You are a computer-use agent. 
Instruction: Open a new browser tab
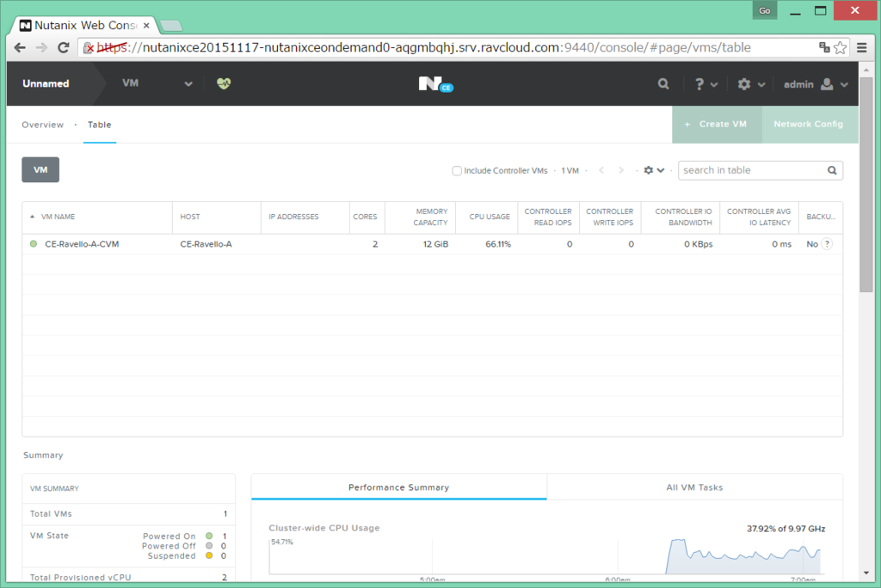click(x=171, y=25)
